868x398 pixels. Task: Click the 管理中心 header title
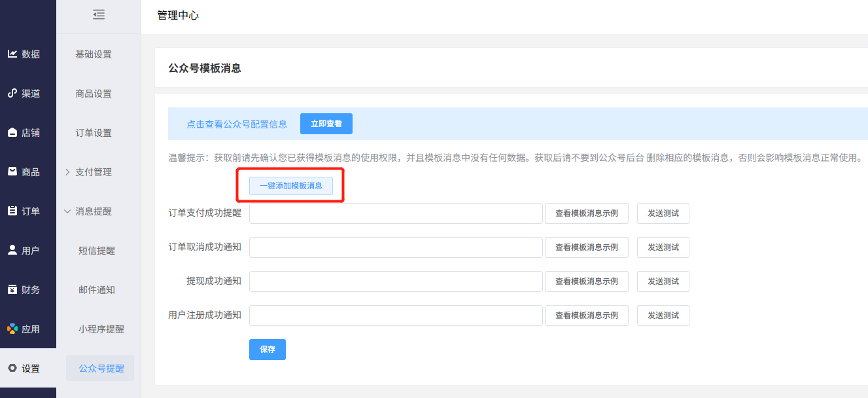[178, 15]
